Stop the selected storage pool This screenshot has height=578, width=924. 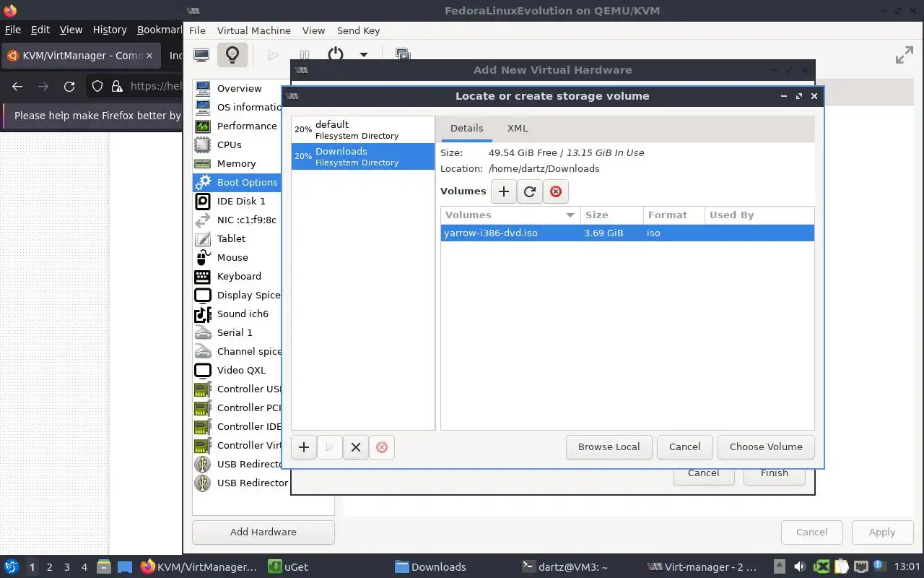pos(355,447)
